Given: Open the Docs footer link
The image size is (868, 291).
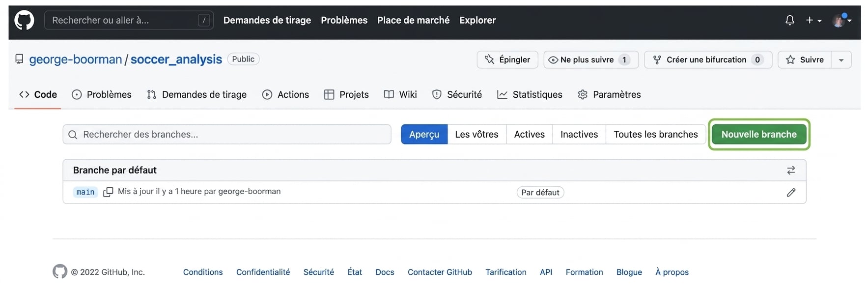Looking at the screenshot, I should (385, 272).
